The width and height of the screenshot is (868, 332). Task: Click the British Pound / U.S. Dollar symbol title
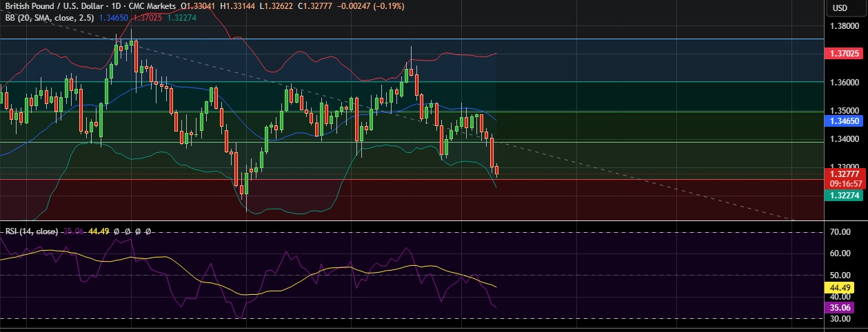(x=50, y=6)
